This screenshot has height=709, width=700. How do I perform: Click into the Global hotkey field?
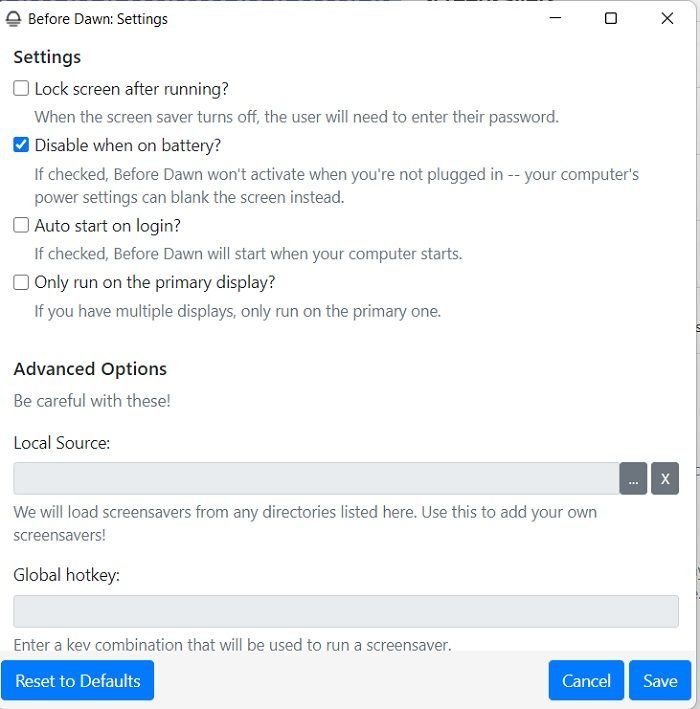(x=346, y=612)
